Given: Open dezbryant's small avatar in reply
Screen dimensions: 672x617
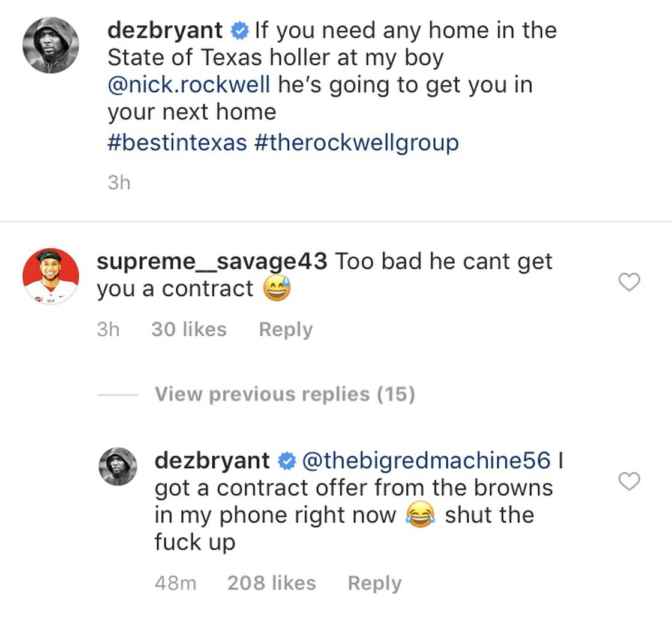Looking at the screenshot, I should pyautogui.click(x=118, y=466).
